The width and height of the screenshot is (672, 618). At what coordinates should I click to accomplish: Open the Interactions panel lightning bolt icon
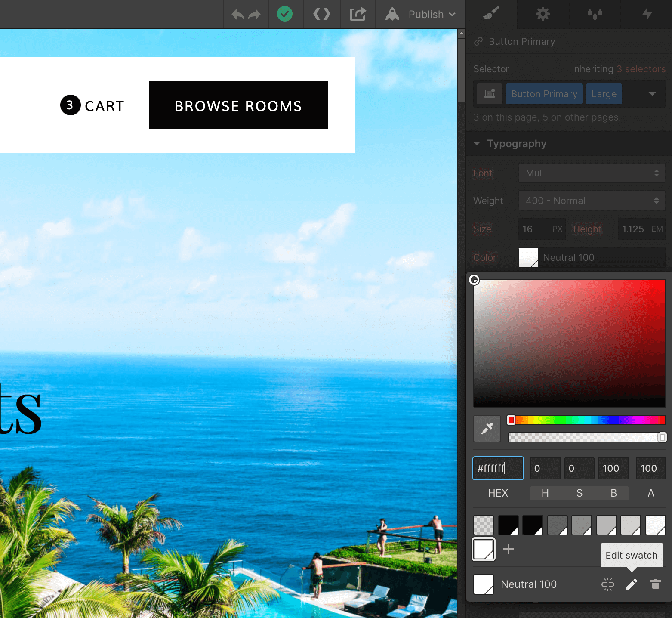click(x=647, y=14)
